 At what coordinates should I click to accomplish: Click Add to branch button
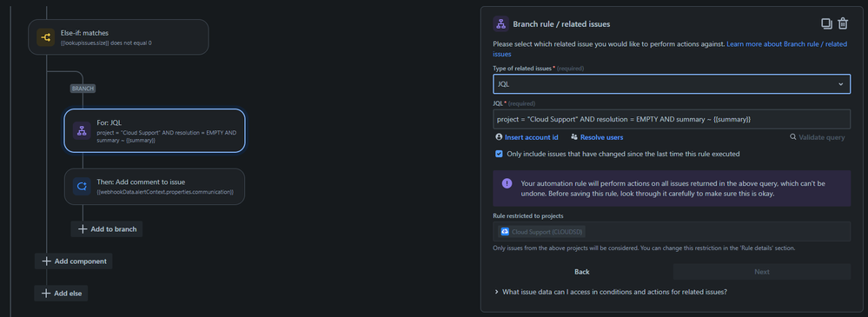tap(107, 229)
